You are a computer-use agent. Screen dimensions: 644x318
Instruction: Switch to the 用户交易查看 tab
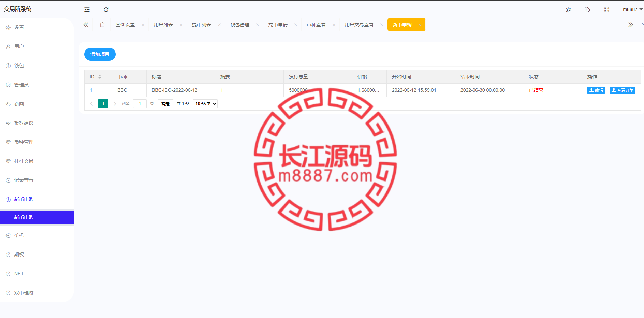coord(359,25)
